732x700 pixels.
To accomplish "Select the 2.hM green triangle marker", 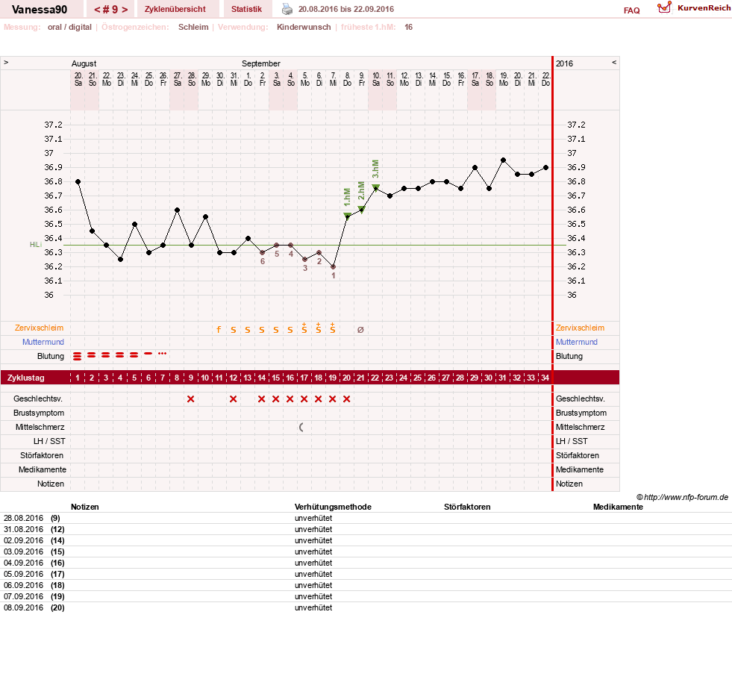I will (361, 209).
